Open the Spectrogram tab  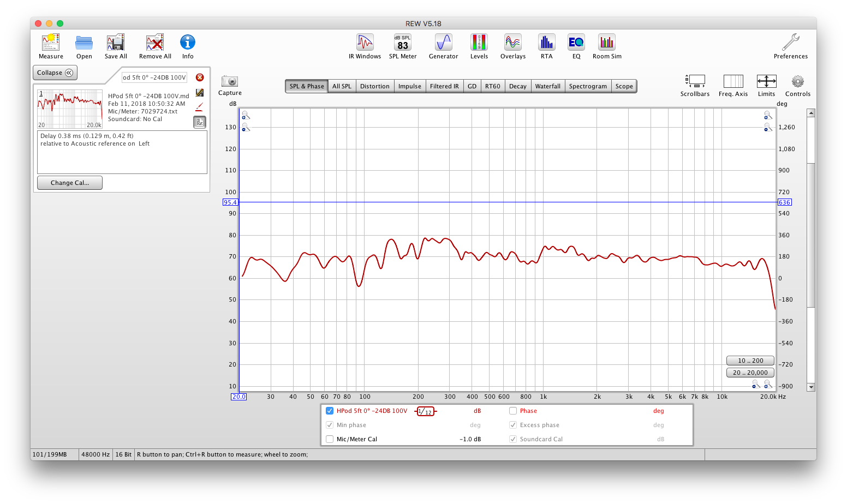pyautogui.click(x=588, y=86)
